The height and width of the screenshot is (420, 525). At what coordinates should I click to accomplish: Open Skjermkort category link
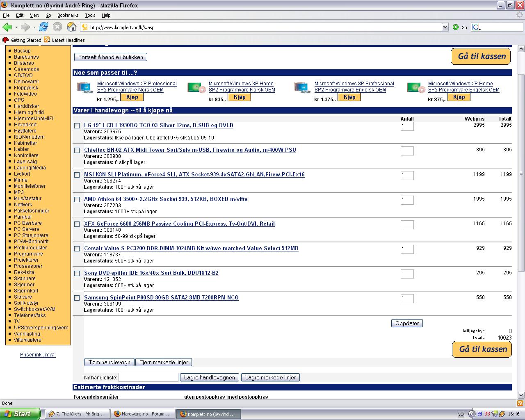tap(26, 290)
